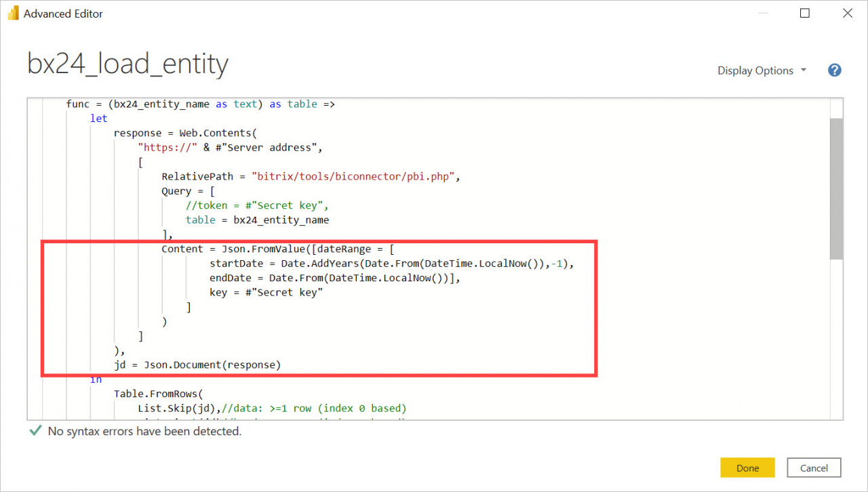Viewport: 868px width, 492px height.
Task: Expand Display Options using its chevron arrow
Action: tap(803, 70)
